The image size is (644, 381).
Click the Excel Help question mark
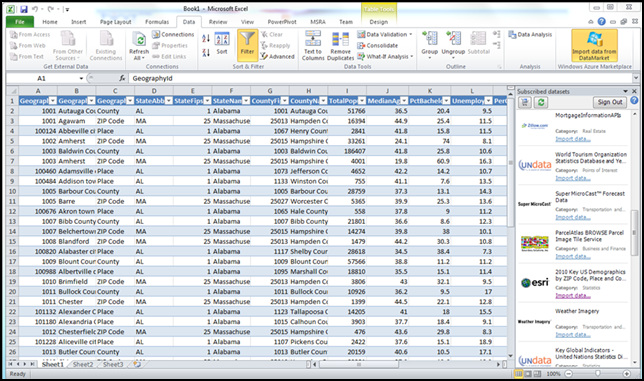tap(601, 21)
